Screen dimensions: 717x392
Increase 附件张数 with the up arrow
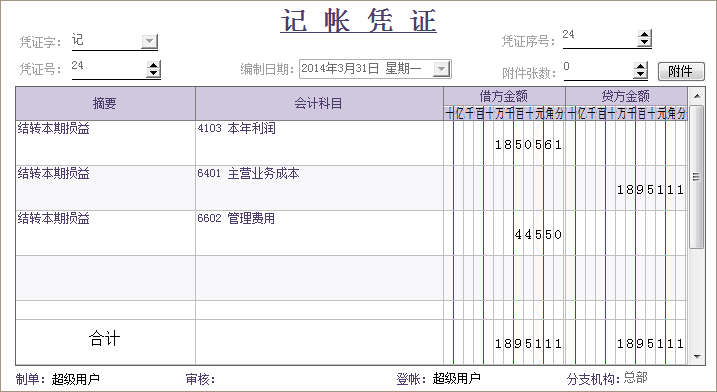pyautogui.click(x=641, y=66)
